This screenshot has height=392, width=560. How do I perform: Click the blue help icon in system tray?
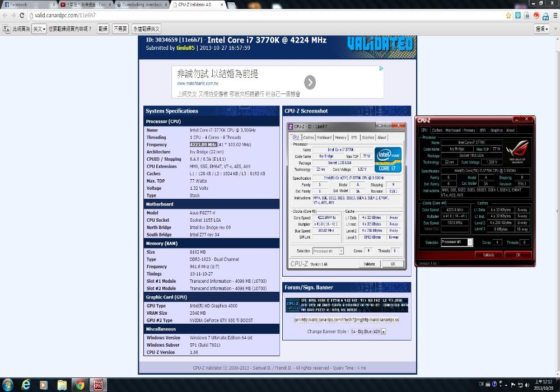coord(494,384)
